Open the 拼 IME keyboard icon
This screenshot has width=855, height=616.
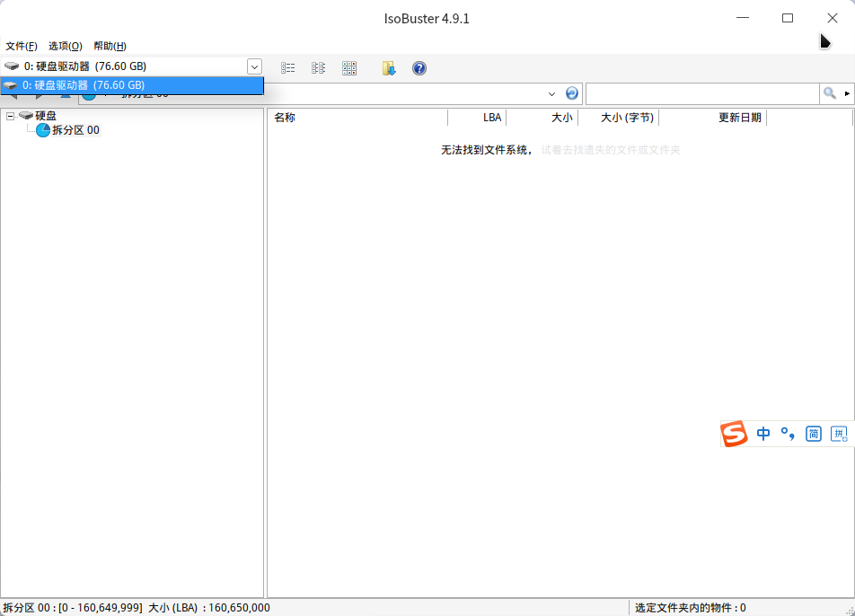(839, 434)
